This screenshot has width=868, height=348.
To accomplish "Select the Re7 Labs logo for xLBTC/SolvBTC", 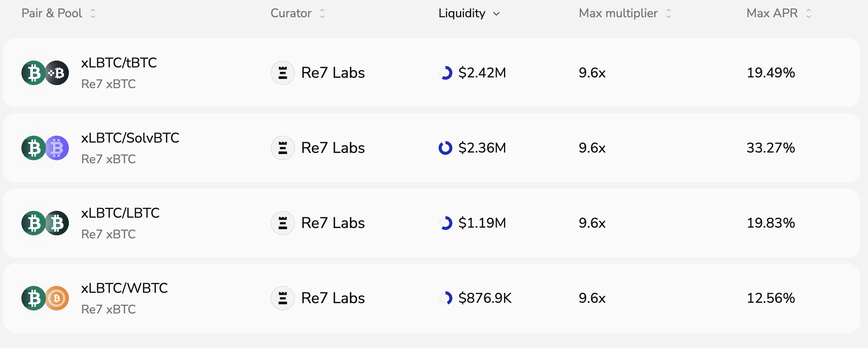I will pyautogui.click(x=282, y=148).
